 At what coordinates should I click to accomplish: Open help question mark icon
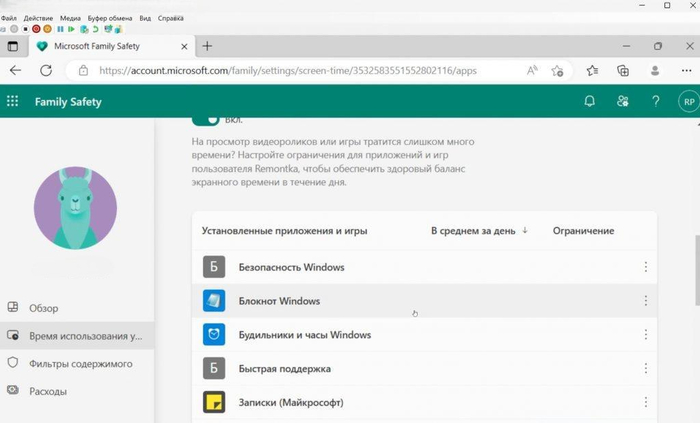[656, 101]
